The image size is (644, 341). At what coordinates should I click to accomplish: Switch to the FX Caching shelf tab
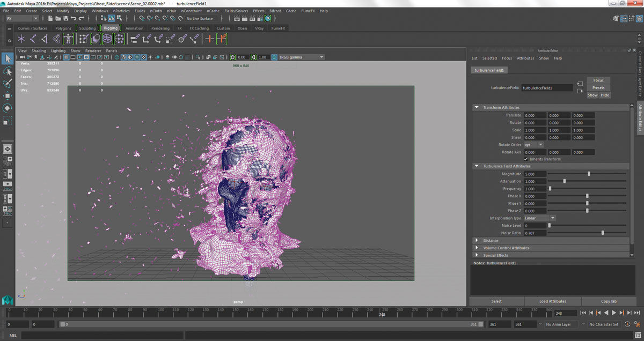199,28
